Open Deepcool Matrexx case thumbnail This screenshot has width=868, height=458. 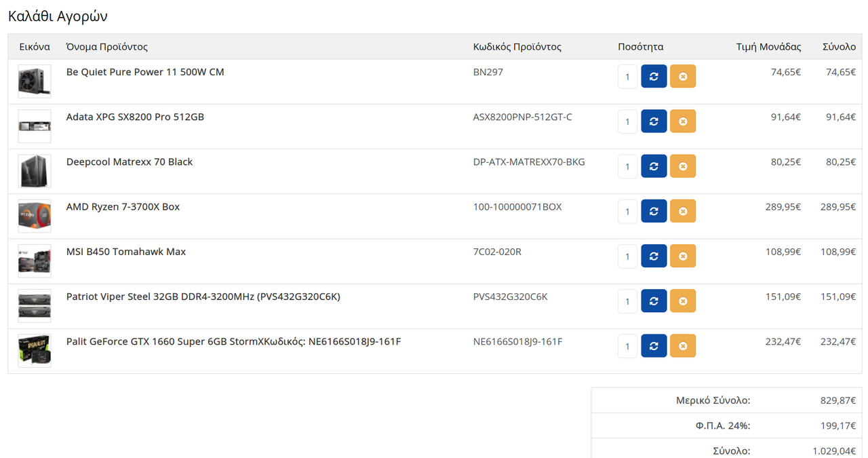pos(35,171)
